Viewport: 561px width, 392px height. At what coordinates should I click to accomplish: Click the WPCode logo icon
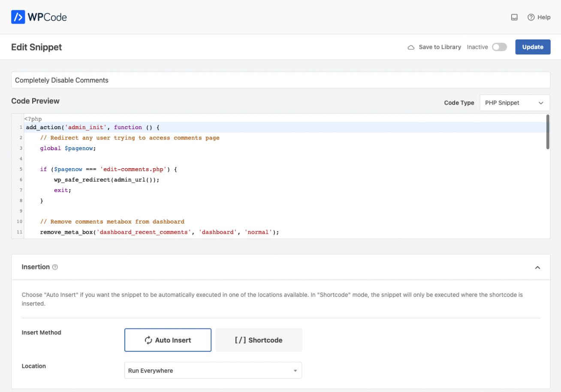[18, 17]
